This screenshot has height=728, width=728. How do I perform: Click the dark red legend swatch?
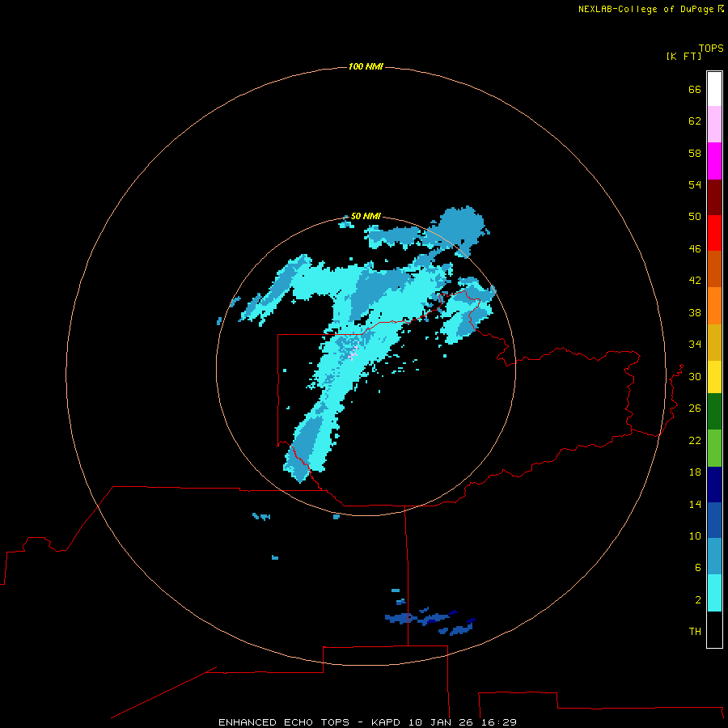coord(714,197)
